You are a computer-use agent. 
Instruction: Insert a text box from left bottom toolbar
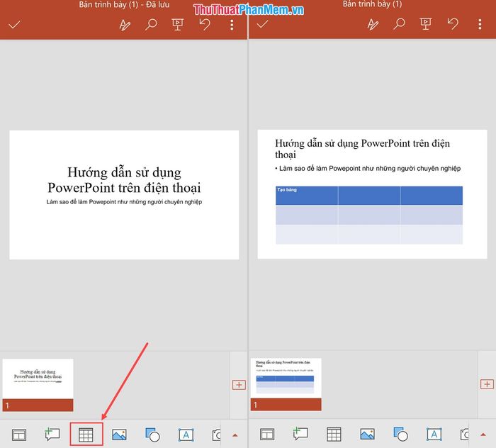click(x=186, y=435)
